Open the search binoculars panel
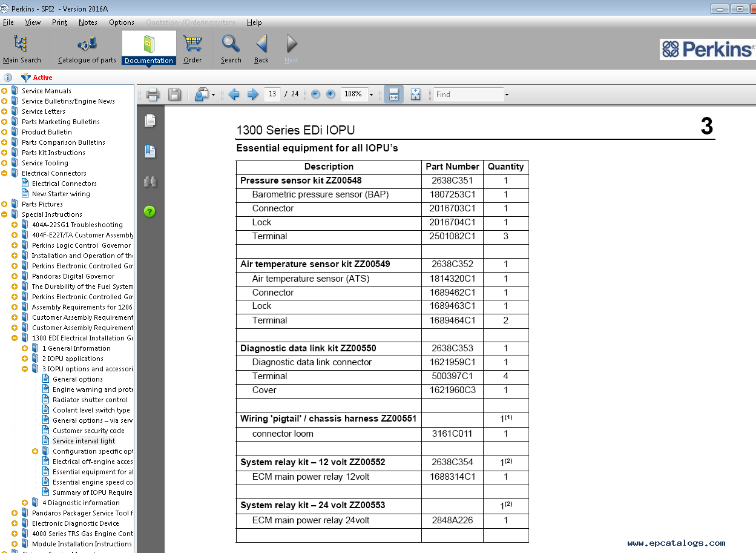This screenshot has height=553, width=756. [x=150, y=181]
